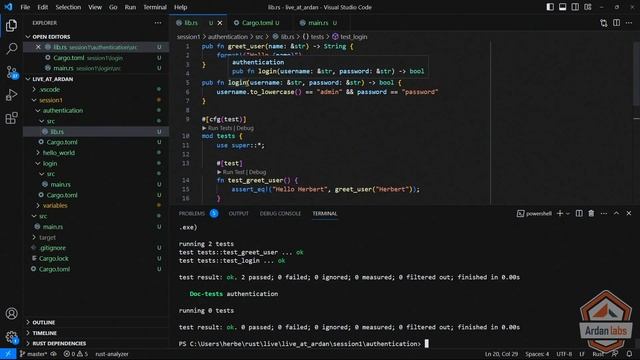The width and height of the screenshot is (640, 360).
Task: Click the Explorer more actions ellipsis
Action: coord(158,23)
